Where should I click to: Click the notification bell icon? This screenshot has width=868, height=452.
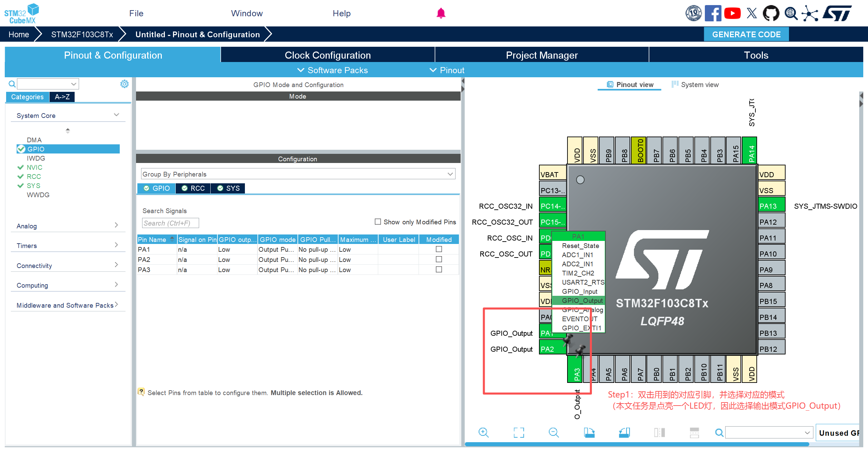coord(441,13)
